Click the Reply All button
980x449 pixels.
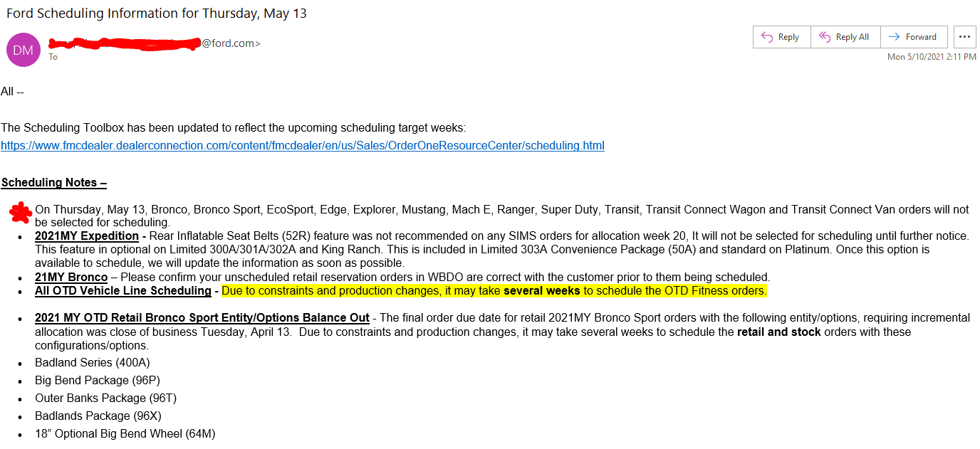click(x=845, y=37)
